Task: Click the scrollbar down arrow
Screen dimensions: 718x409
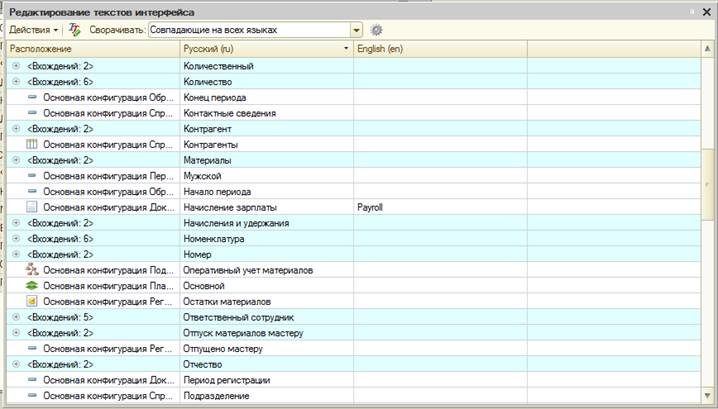Action: pos(707,396)
